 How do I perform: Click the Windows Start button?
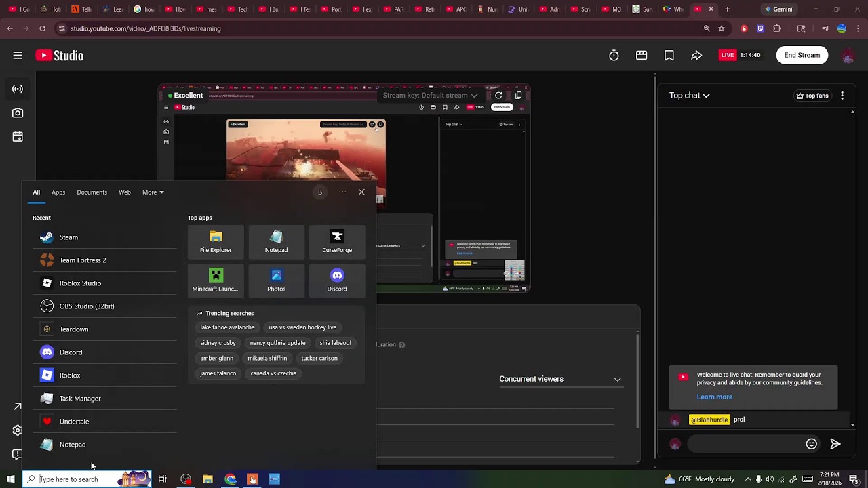(x=11, y=479)
